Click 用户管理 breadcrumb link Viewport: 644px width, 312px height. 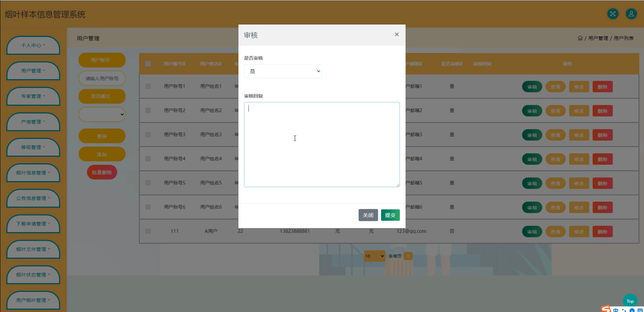(x=598, y=38)
